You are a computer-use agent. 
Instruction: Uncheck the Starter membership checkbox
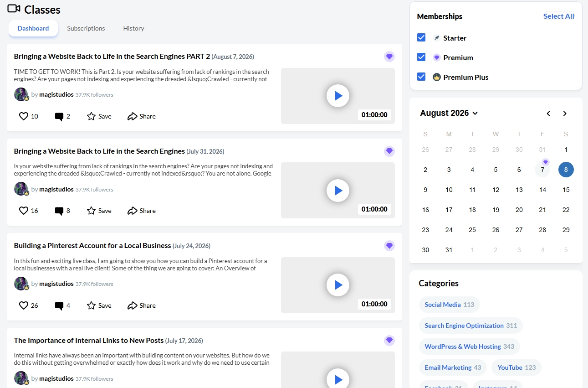point(421,37)
